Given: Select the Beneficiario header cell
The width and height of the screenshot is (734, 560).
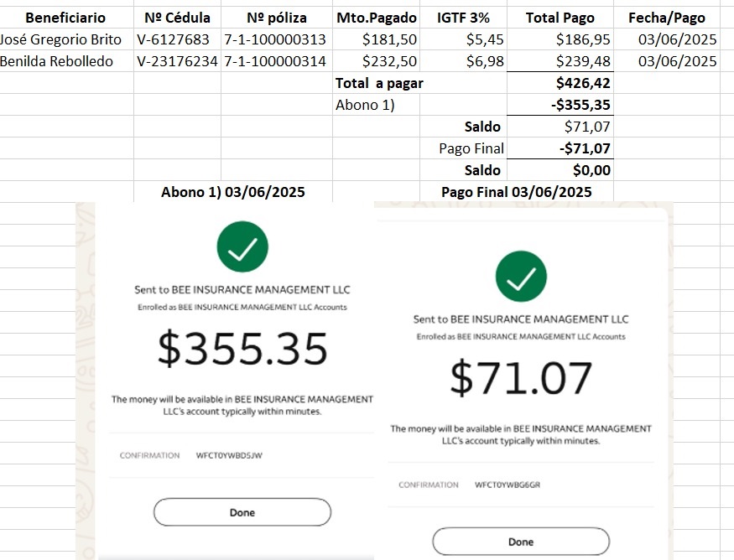Looking at the screenshot, I should click(65, 18).
